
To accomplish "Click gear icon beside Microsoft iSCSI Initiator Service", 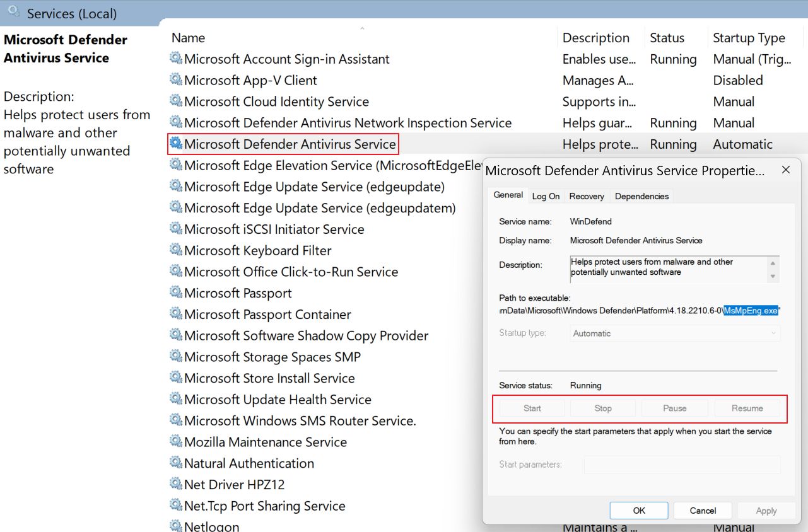I will 176,229.
